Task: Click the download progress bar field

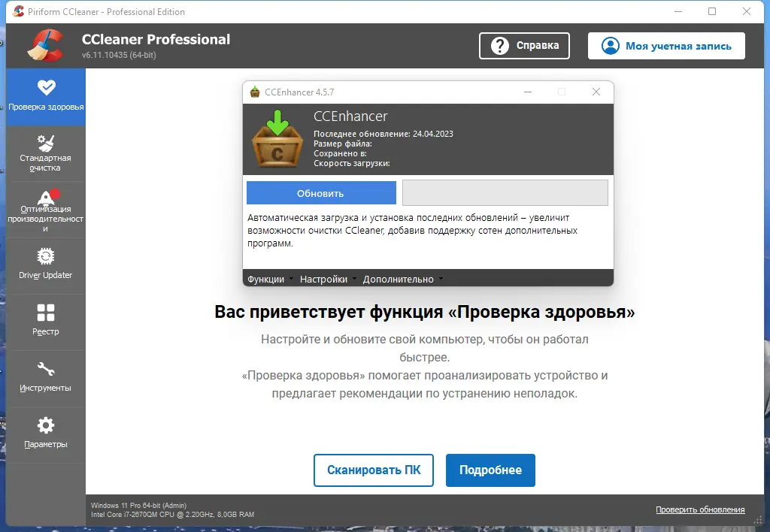Action: pyautogui.click(x=505, y=192)
